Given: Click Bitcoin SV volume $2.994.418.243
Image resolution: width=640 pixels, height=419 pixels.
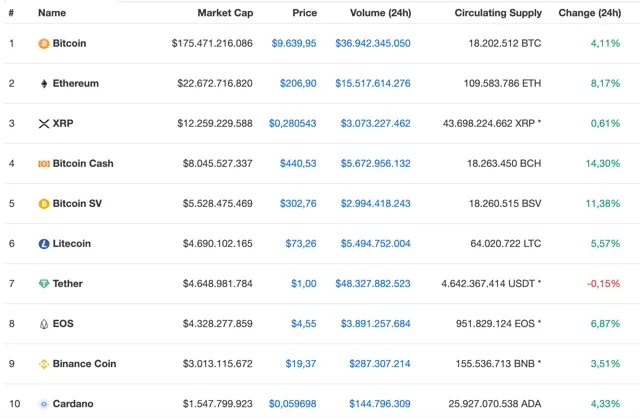Looking at the screenshot, I should click(x=376, y=203).
